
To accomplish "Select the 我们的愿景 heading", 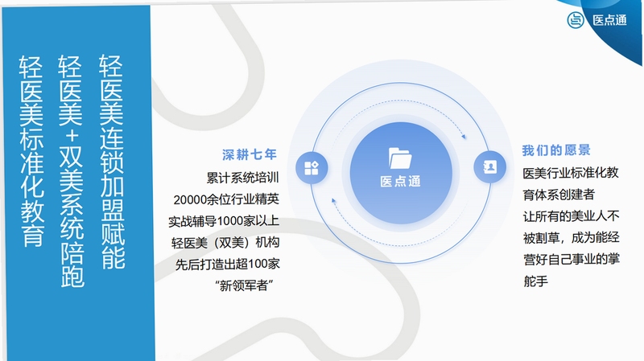I will point(556,150).
